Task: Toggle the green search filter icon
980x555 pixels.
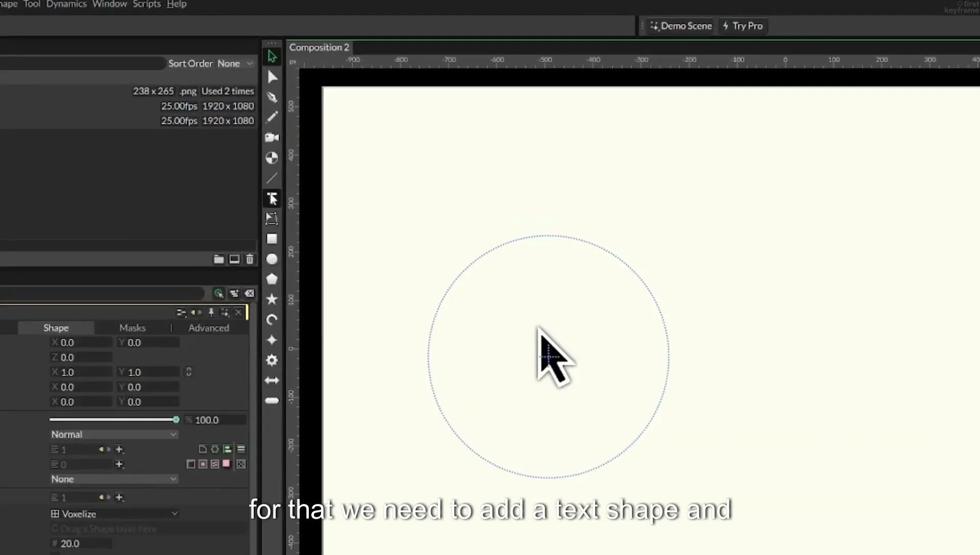Action: click(x=218, y=293)
